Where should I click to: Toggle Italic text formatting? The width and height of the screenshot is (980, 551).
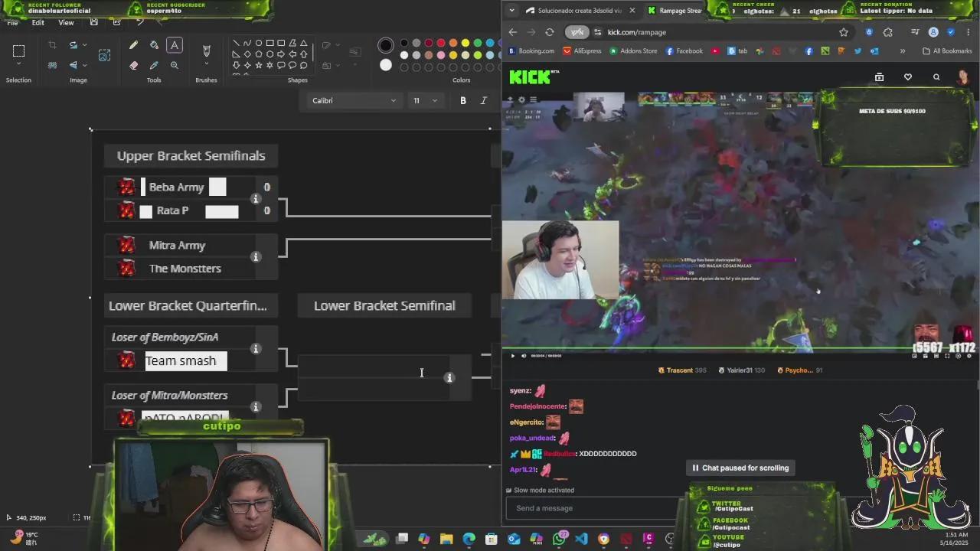[483, 100]
